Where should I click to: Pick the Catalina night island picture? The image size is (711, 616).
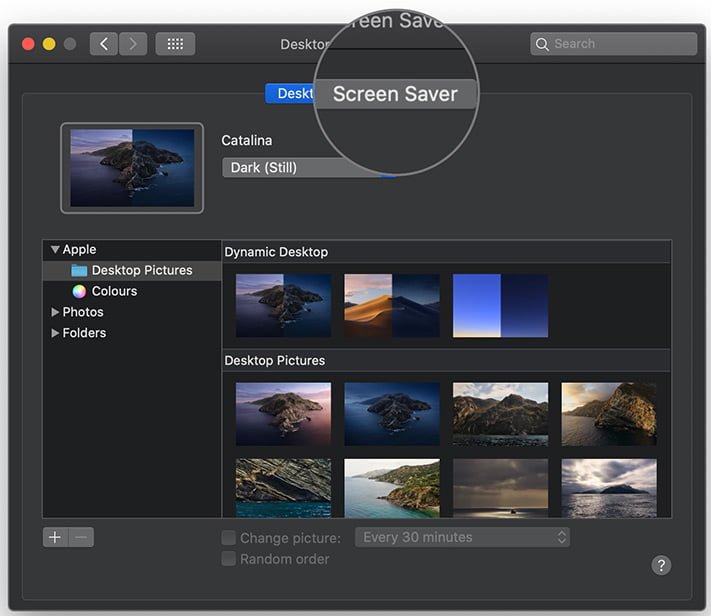(392, 414)
